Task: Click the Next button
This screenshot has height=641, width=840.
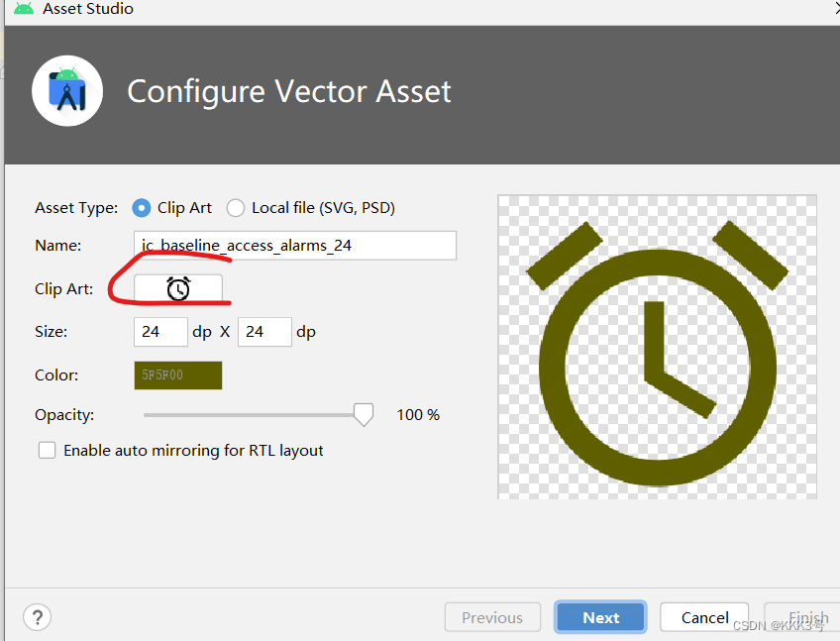Action: click(x=600, y=617)
